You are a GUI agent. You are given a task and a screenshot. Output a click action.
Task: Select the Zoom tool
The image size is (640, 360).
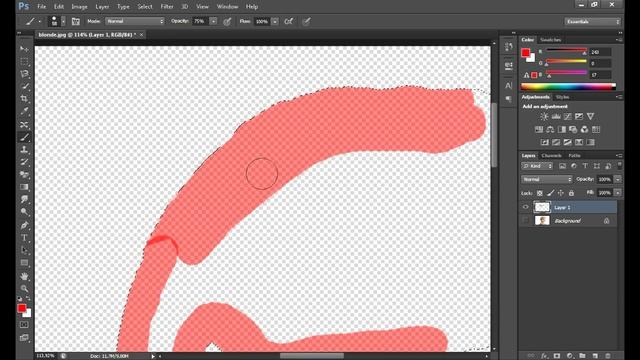pyautogui.click(x=24, y=289)
